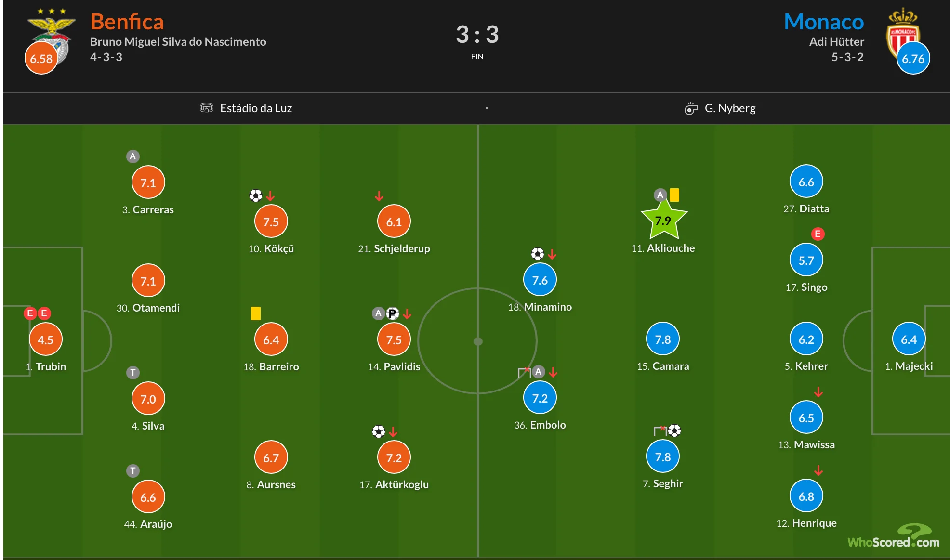Click the assist A icon above Carreras
Viewport: 950px width, 560px height.
(x=133, y=156)
